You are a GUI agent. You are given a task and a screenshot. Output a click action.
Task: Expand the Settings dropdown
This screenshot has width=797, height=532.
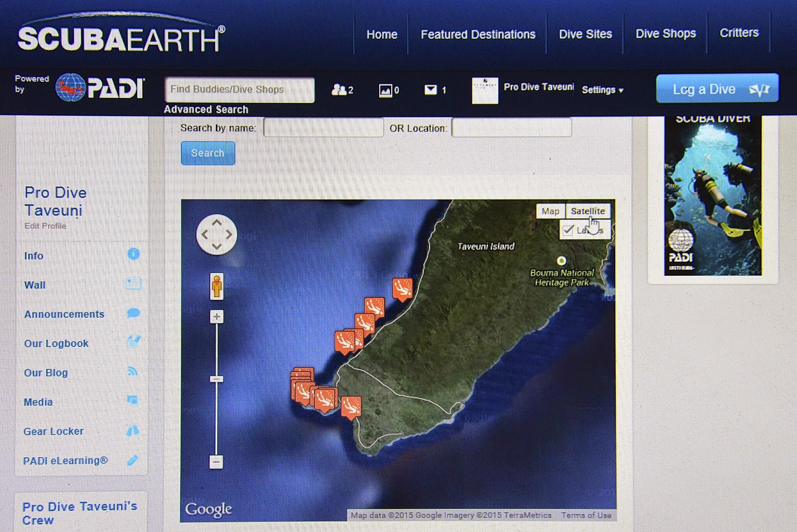(x=603, y=90)
